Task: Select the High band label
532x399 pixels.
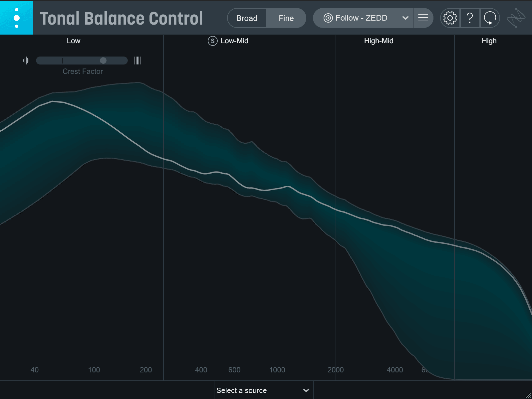Action: [489, 41]
